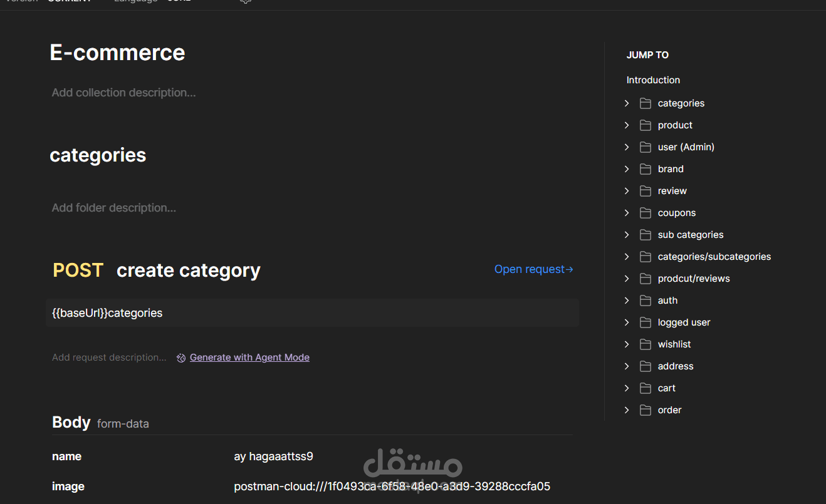The height and width of the screenshot is (504, 826).
Task: Click the coupons folder icon
Action: (x=646, y=213)
